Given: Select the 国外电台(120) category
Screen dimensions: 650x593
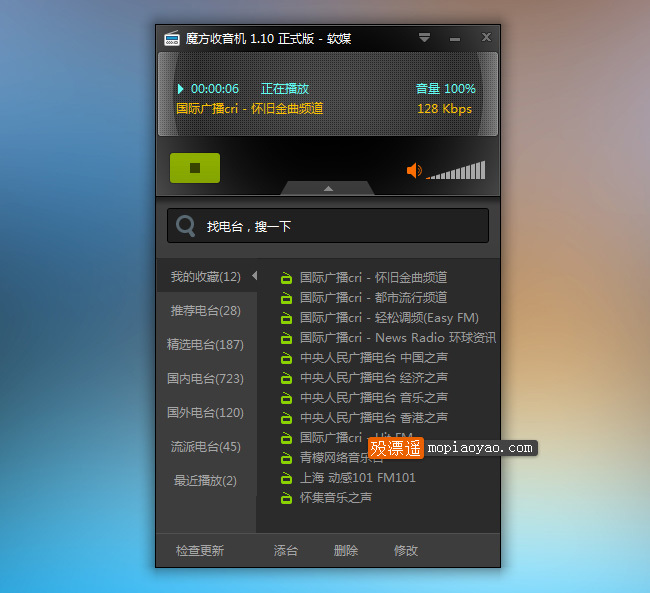Looking at the screenshot, I should (206, 413).
